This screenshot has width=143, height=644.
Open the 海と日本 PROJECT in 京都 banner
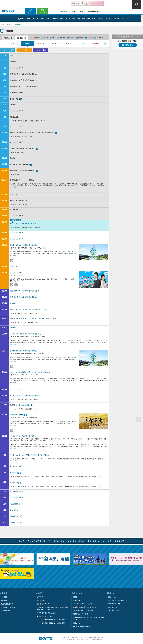pyautogui.click(x=53, y=559)
